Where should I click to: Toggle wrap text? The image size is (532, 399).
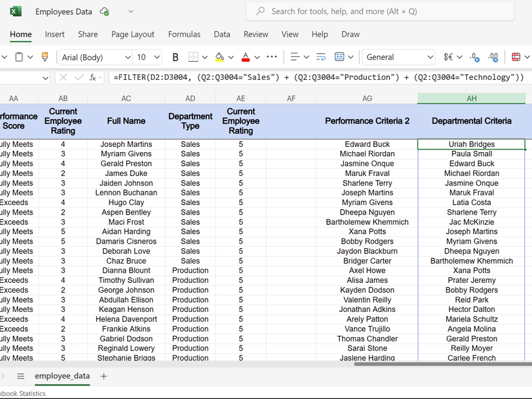[321, 57]
